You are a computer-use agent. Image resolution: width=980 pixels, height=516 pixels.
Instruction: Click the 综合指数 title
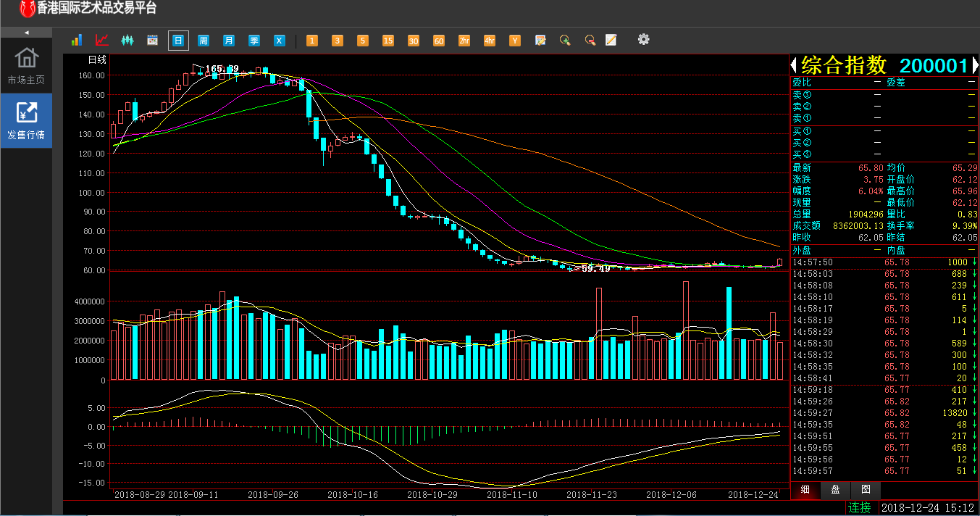844,65
